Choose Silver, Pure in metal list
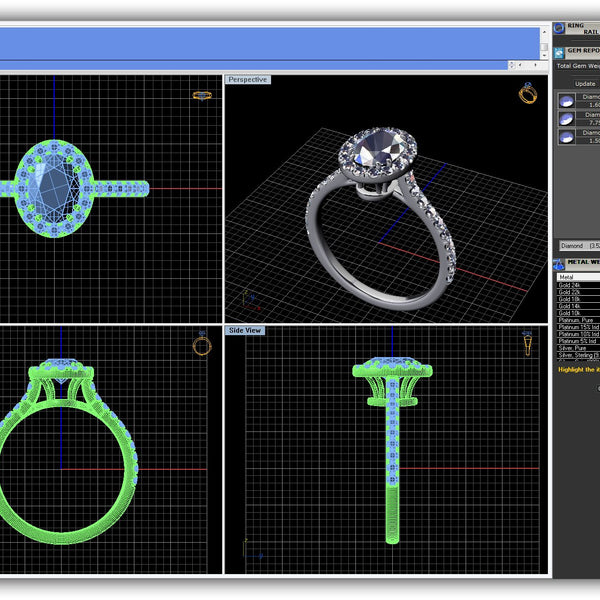 point(574,348)
